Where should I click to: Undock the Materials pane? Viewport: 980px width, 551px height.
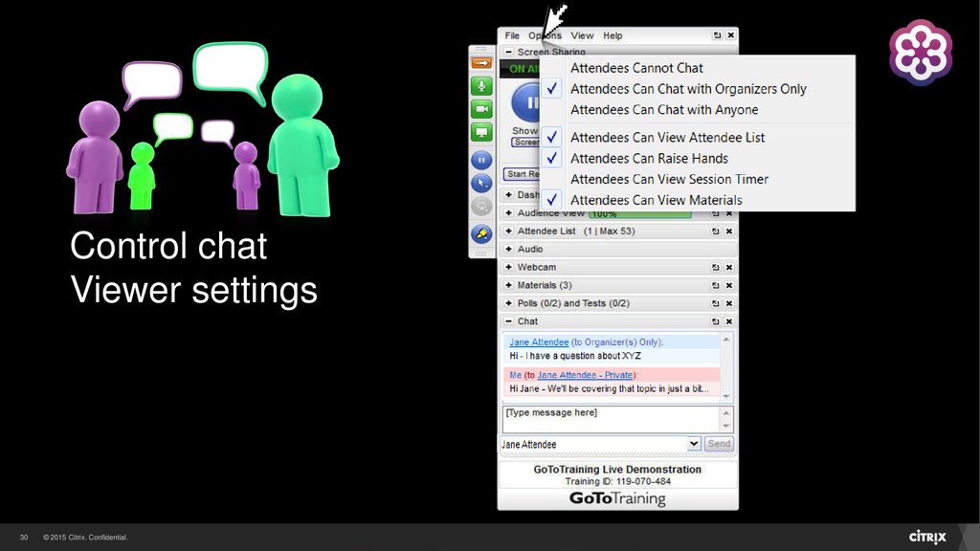coord(716,285)
